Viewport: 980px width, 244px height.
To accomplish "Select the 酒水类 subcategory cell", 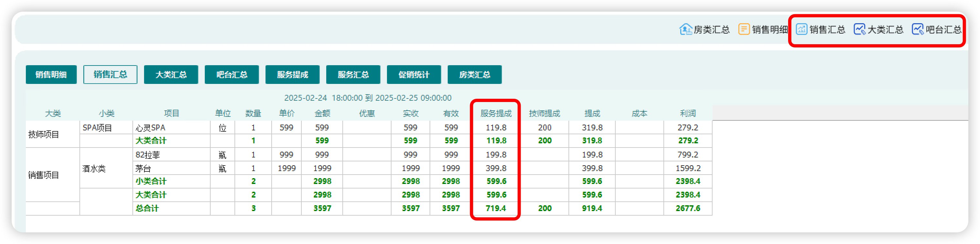I will coord(106,168).
